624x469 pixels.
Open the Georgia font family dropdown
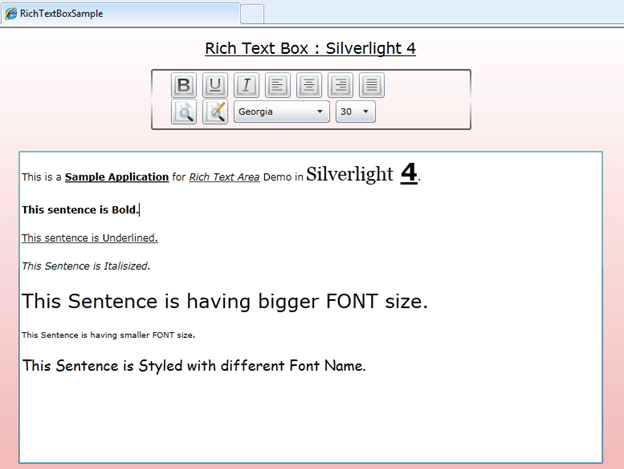pyautogui.click(x=281, y=112)
